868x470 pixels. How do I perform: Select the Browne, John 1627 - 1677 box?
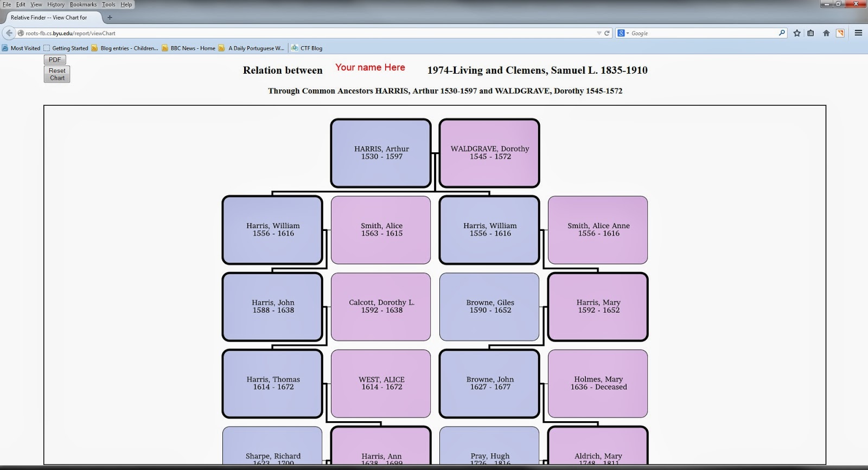coord(489,384)
